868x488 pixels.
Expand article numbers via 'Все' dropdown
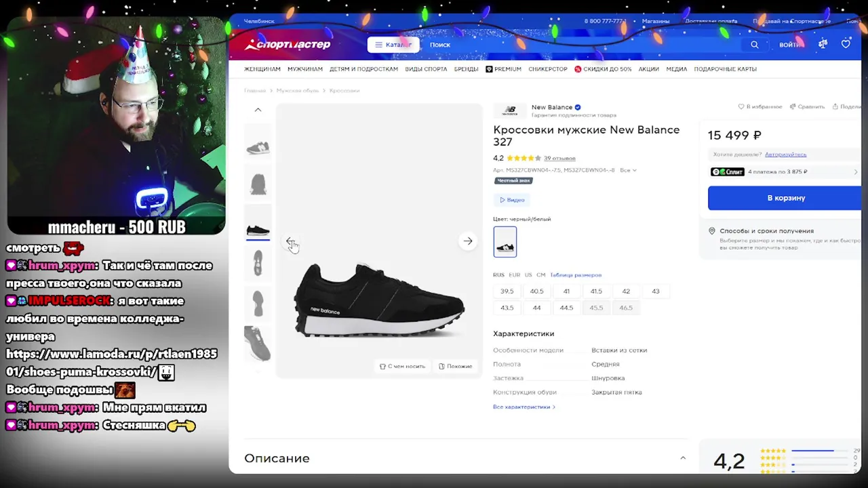pyautogui.click(x=628, y=170)
